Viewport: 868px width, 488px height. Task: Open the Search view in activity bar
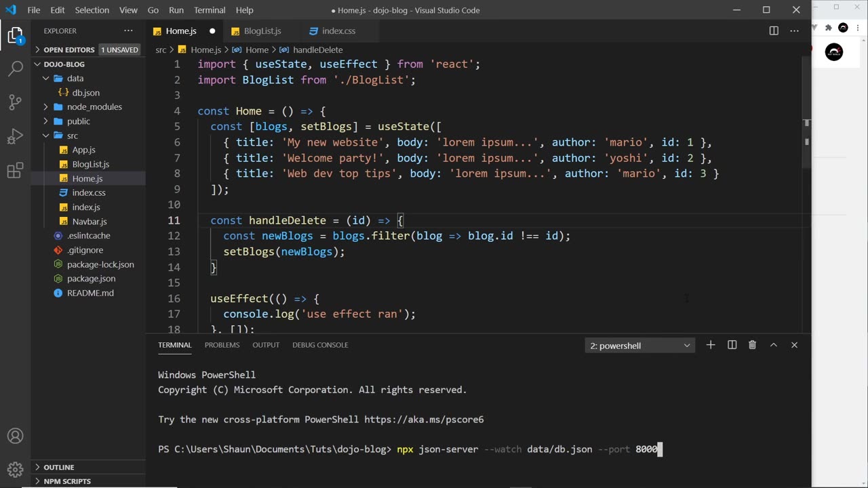click(x=15, y=68)
